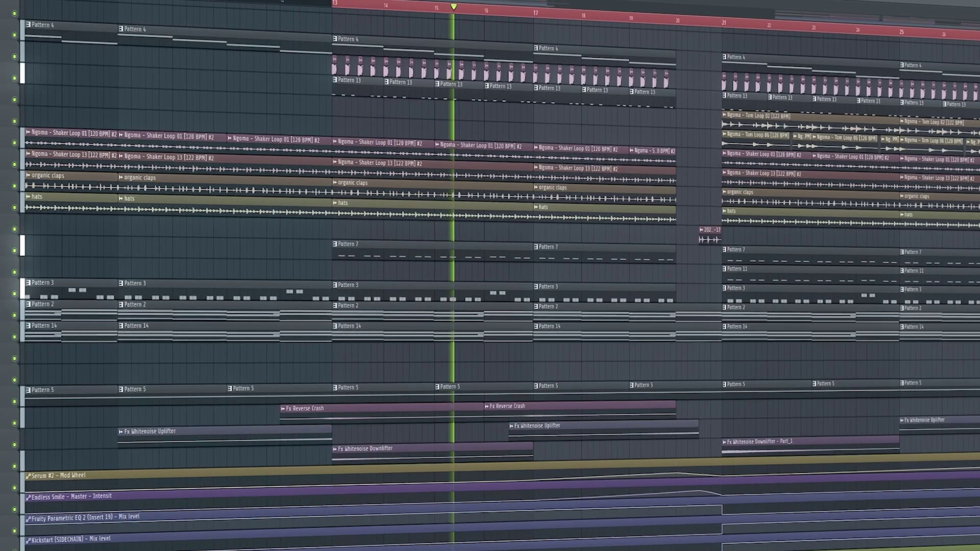Click bar 21 on the timeline ruler
The image size is (980, 551).
coord(724,23)
